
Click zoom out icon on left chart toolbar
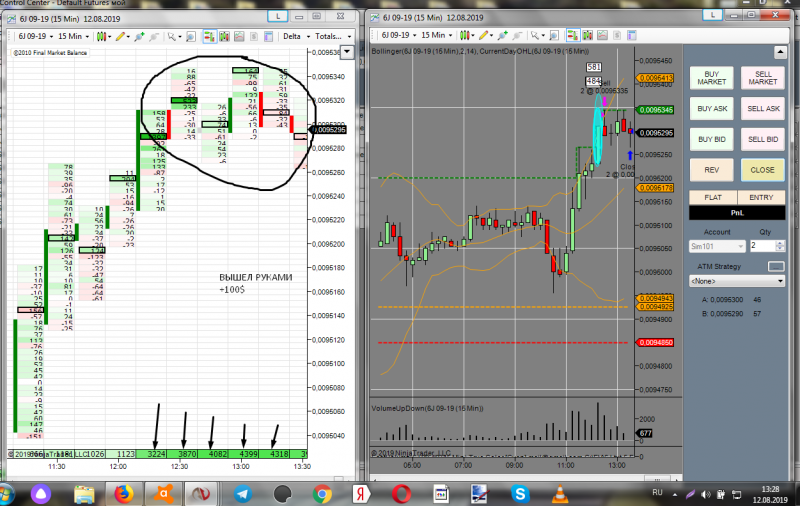154,36
